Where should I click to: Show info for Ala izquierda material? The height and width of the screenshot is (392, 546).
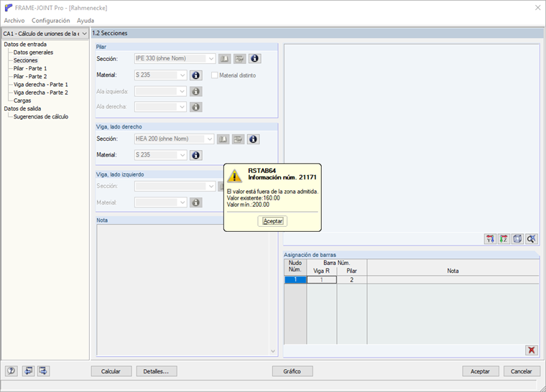[195, 92]
